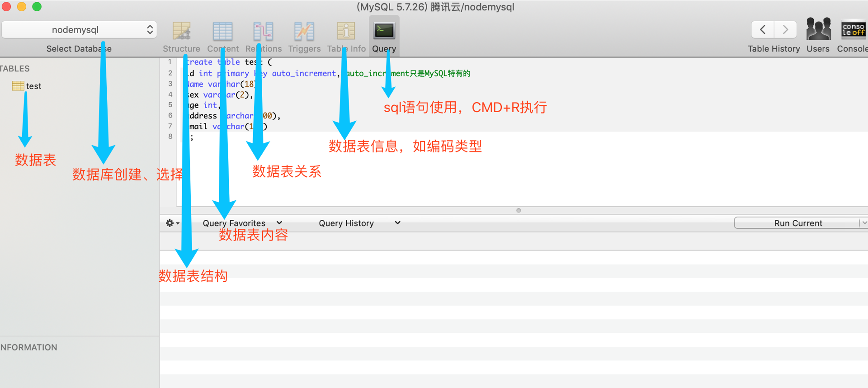Click the auto_increment只是MySQL特有的 comment text
The image size is (868, 388).
408,73
